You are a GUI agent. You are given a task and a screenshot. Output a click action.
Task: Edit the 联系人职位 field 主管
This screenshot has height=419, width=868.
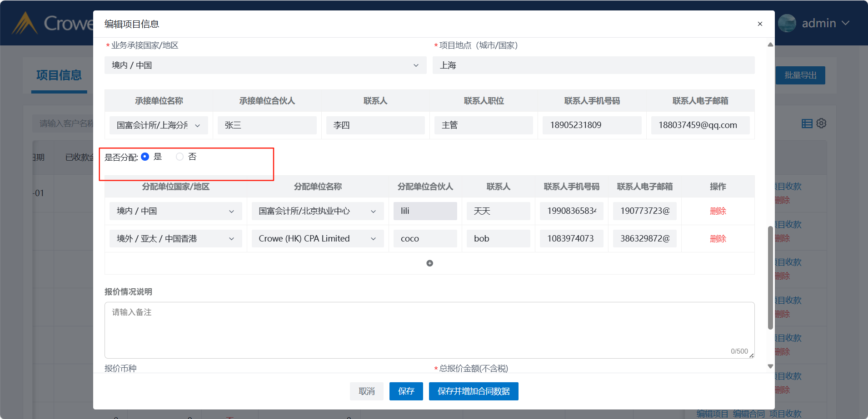pyautogui.click(x=484, y=125)
